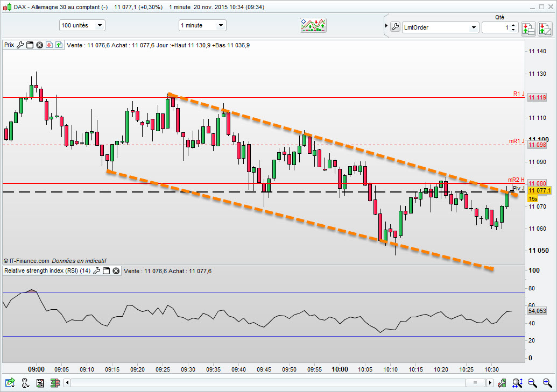Click the 10:00 time axis label
This screenshot has height=392, width=557.
point(340,369)
